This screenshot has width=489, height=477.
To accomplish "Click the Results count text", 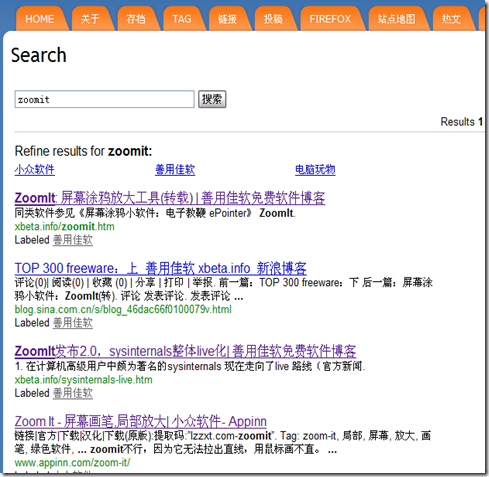I will [462, 122].
